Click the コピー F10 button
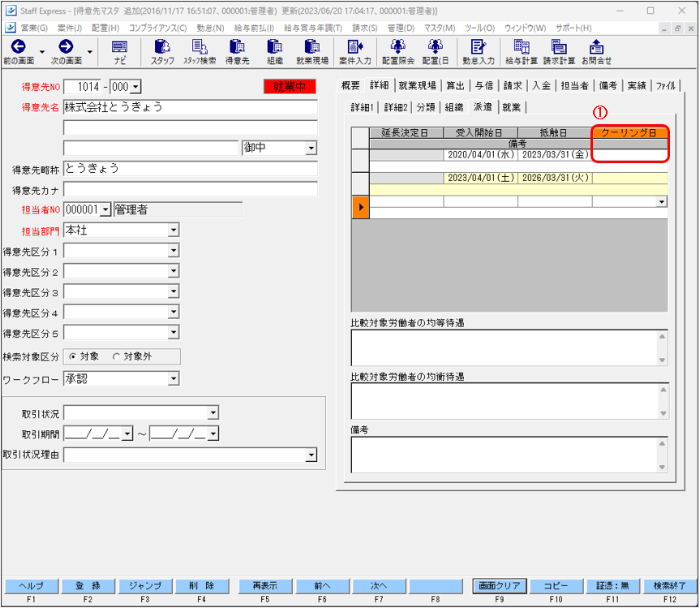This screenshot has width=700, height=608. click(556, 586)
